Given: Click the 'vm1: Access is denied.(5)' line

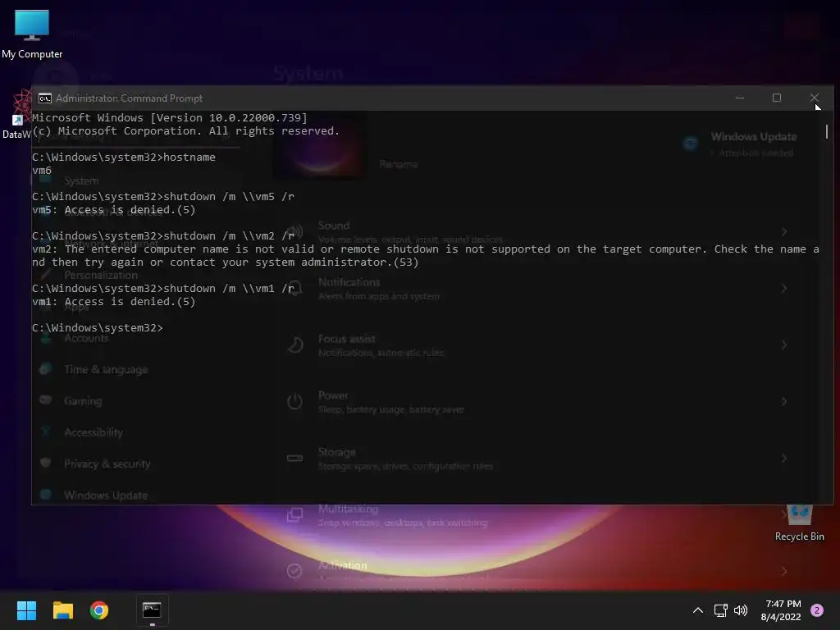Looking at the screenshot, I should (113, 302).
